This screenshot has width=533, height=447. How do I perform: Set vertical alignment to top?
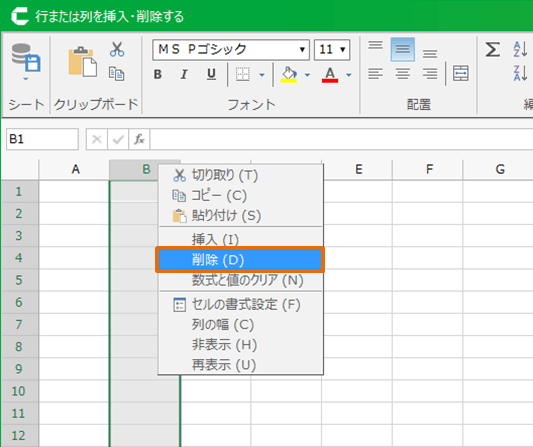click(376, 45)
